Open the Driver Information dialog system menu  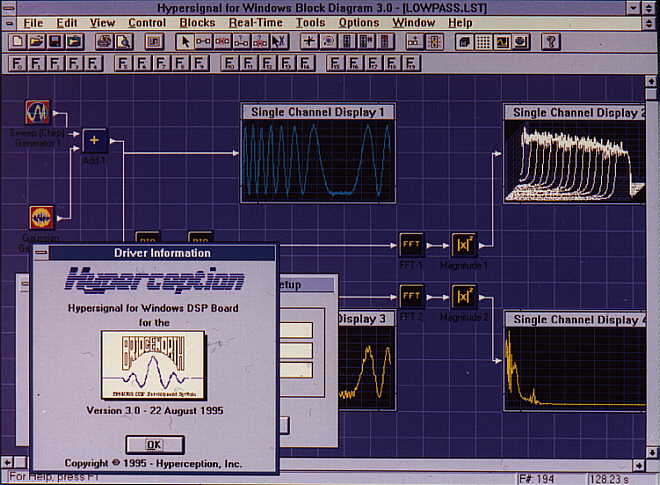41,253
